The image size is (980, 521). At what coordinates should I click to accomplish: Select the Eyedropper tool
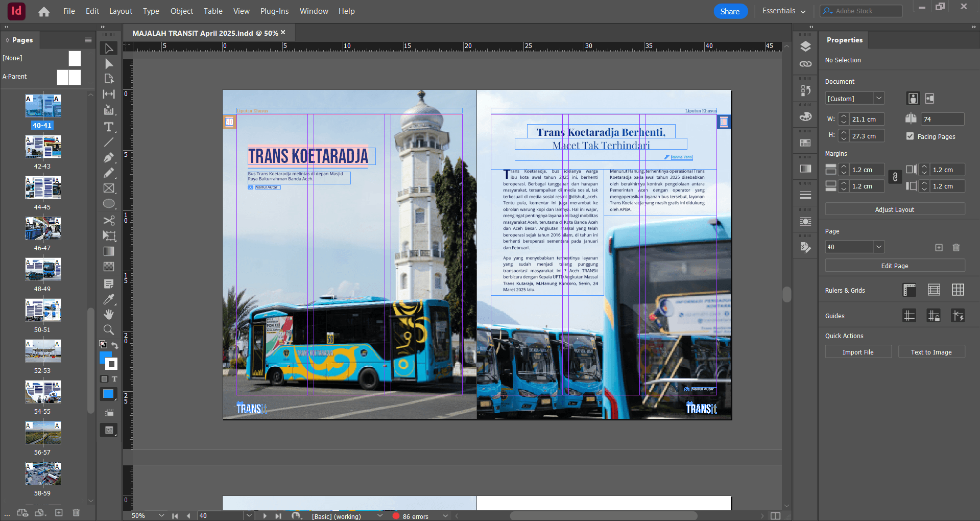point(109,299)
